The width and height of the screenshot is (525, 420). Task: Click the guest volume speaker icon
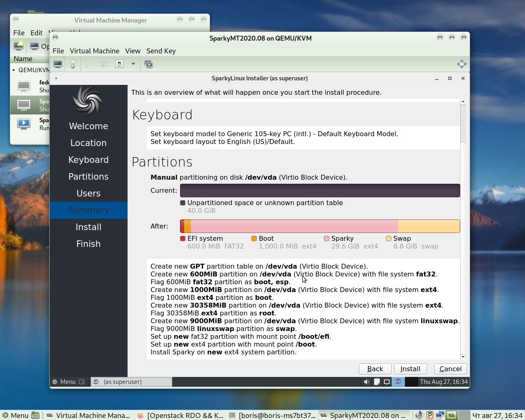pos(367,382)
